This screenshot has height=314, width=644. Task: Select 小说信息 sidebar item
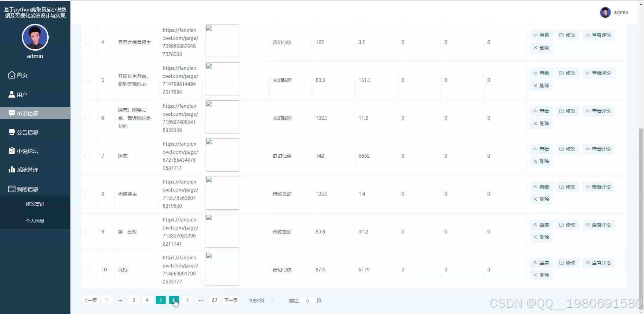point(35,113)
